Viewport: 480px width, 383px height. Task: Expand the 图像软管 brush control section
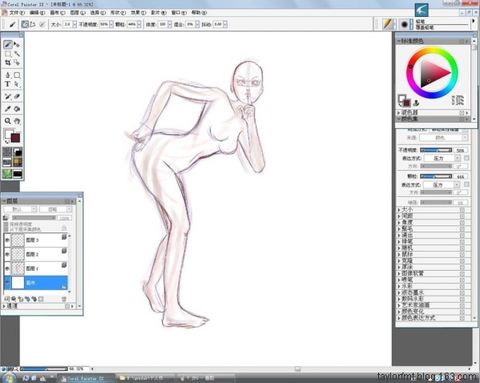pyautogui.click(x=399, y=273)
